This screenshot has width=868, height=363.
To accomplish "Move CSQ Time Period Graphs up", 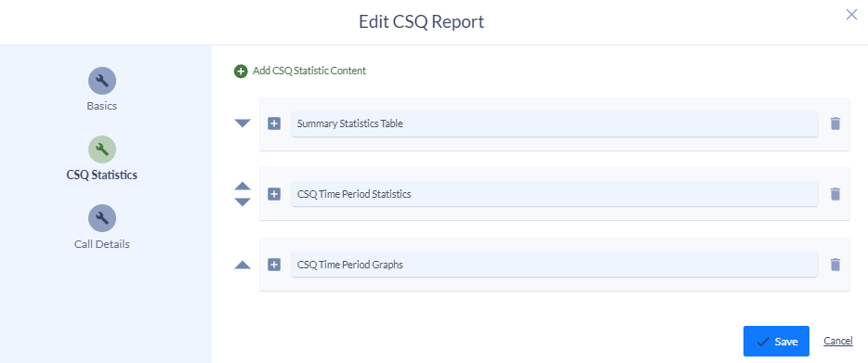I will [243, 266].
